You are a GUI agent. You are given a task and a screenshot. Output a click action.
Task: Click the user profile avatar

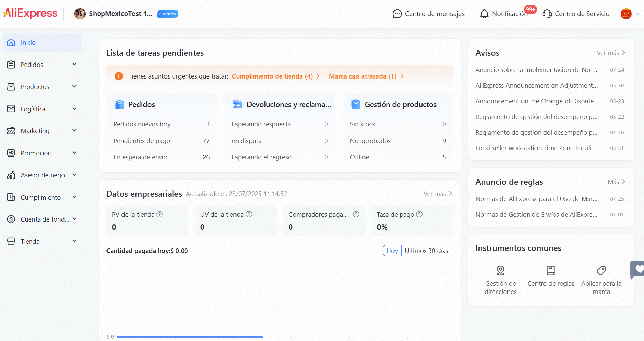pos(626,14)
